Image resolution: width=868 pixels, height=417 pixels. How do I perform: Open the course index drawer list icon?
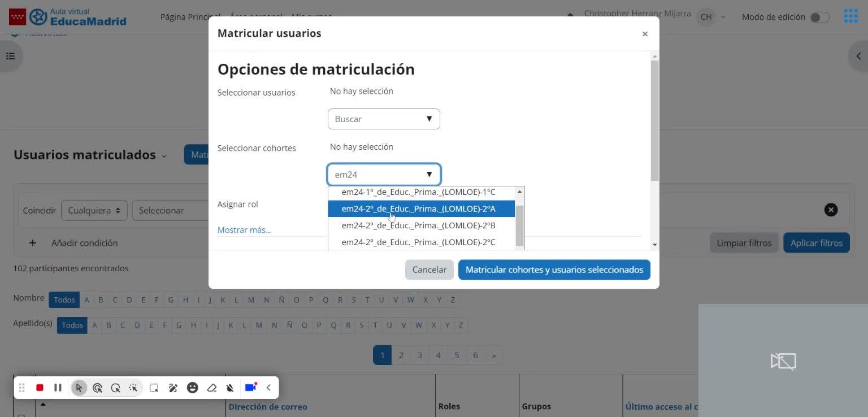point(10,56)
